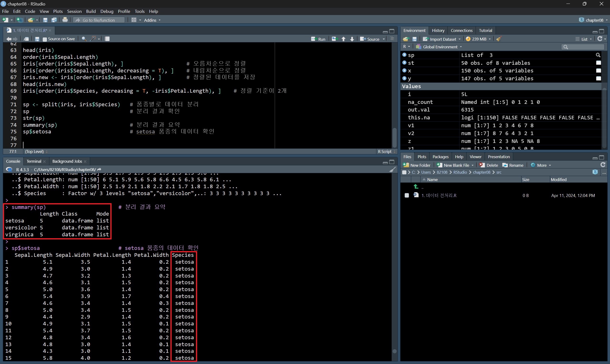Viewport: 610px width, 364px height.
Task: Click the Environment search field
Action: click(584, 47)
